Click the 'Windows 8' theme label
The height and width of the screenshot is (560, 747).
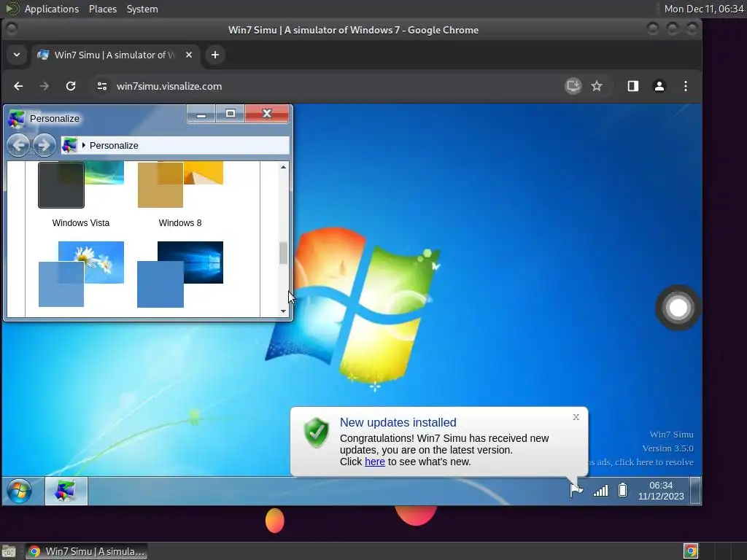click(x=180, y=223)
